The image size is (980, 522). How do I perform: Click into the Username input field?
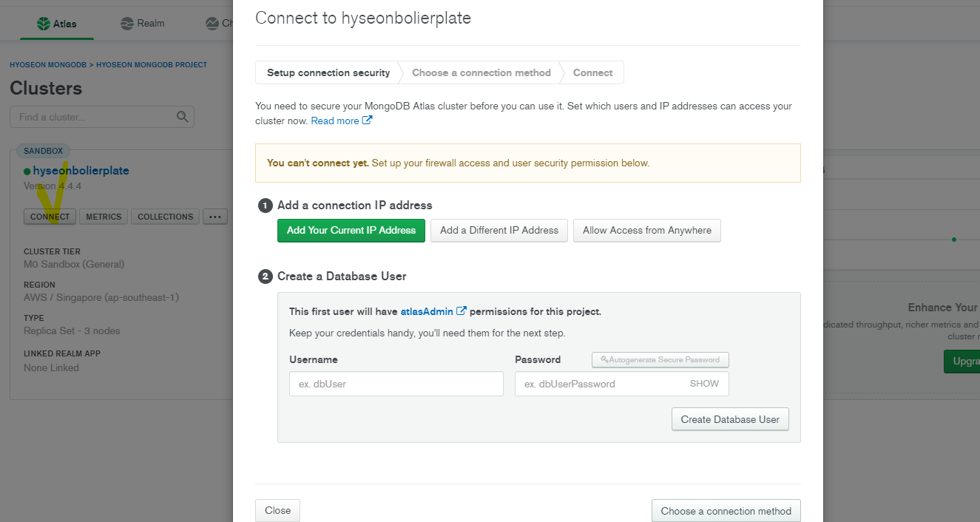[x=396, y=384]
